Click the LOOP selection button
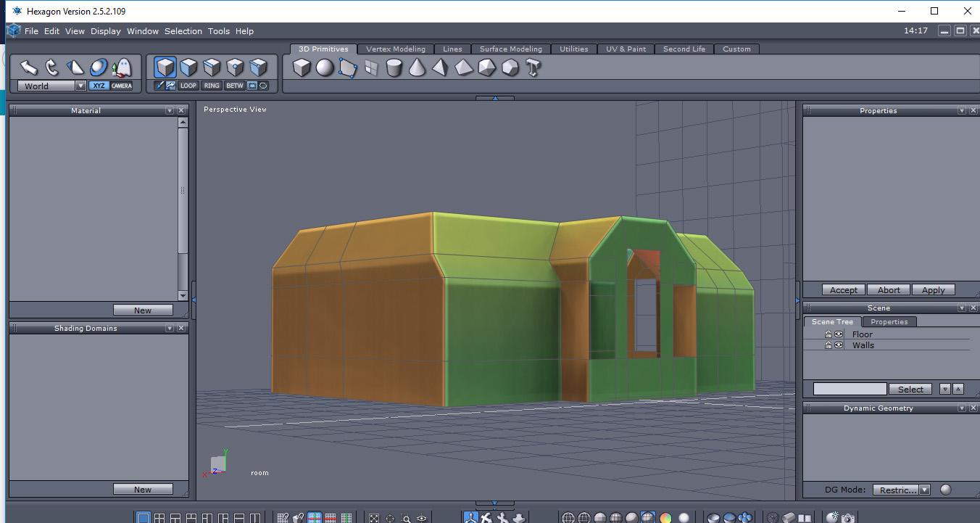 point(188,86)
